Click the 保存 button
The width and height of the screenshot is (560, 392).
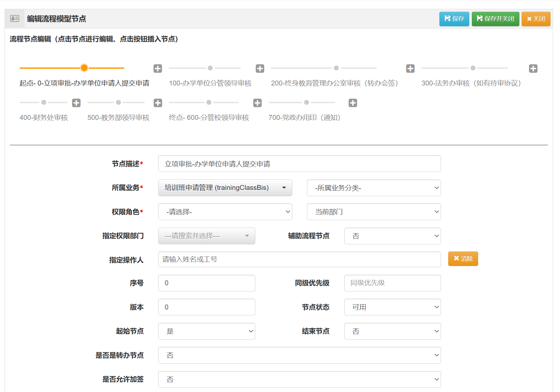point(454,19)
